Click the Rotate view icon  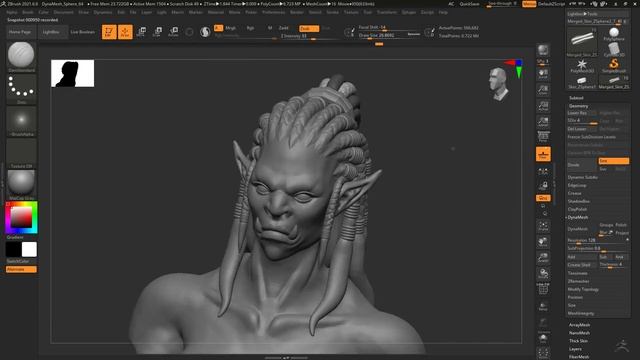(x=543, y=273)
